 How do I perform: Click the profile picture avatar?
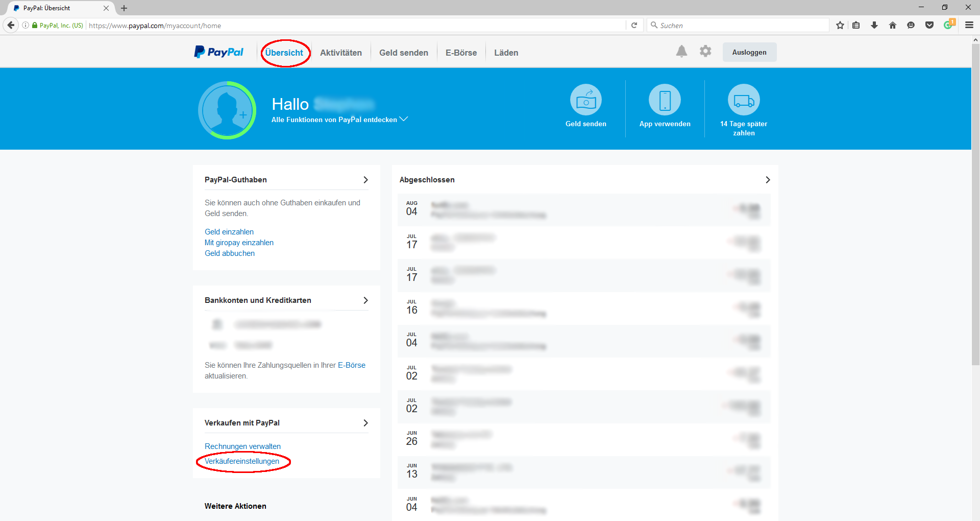tap(227, 110)
